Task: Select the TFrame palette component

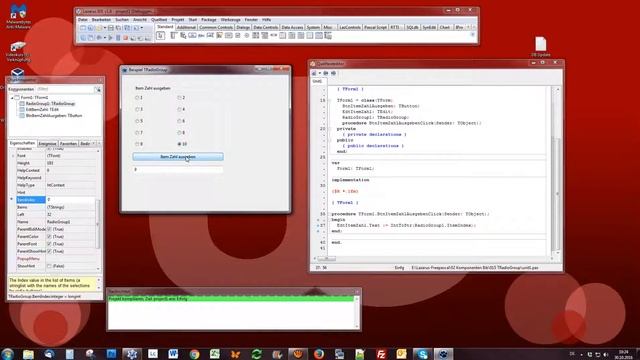Action: pos(319,36)
